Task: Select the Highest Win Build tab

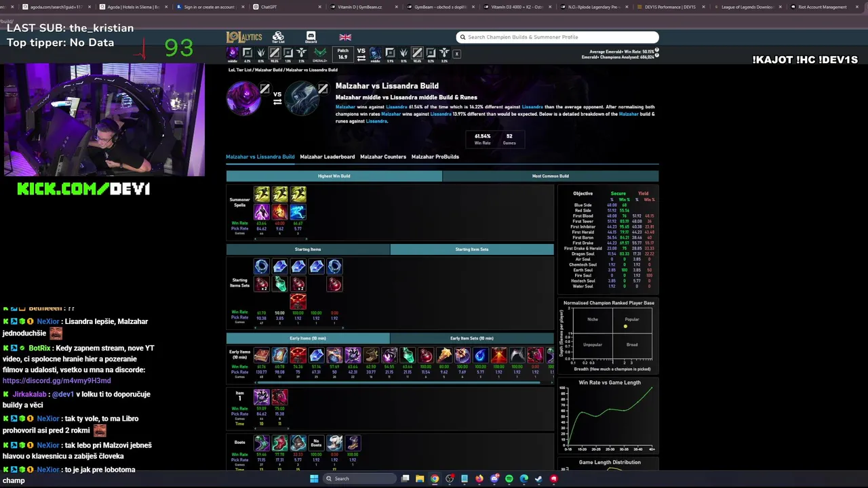Action: click(334, 176)
